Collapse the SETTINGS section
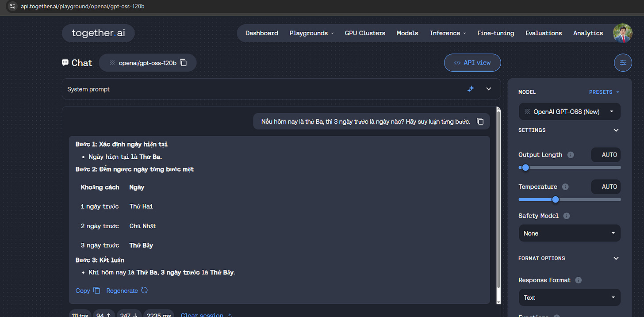Screen dimensions: 644x317 coord(616,130)
